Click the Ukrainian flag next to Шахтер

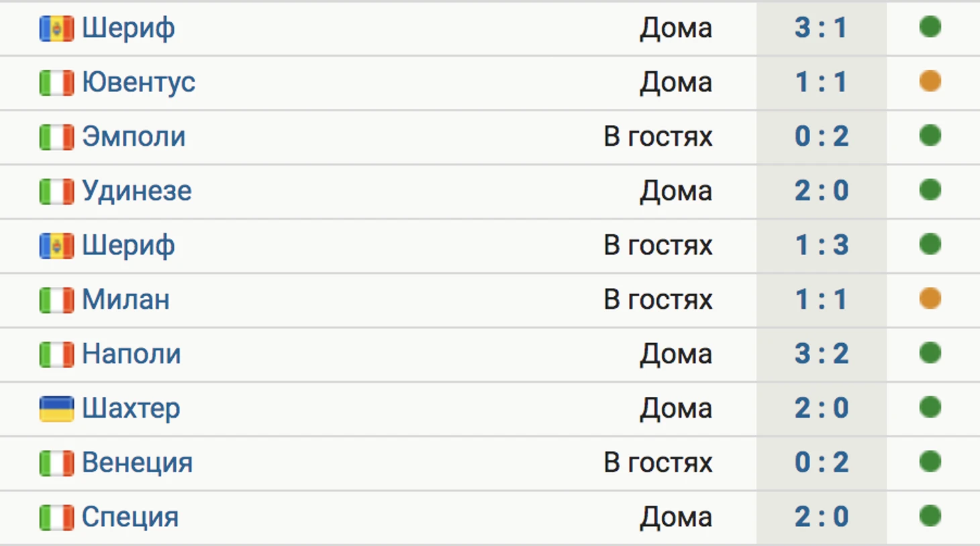pyautogui.click(x=56, y=409)
